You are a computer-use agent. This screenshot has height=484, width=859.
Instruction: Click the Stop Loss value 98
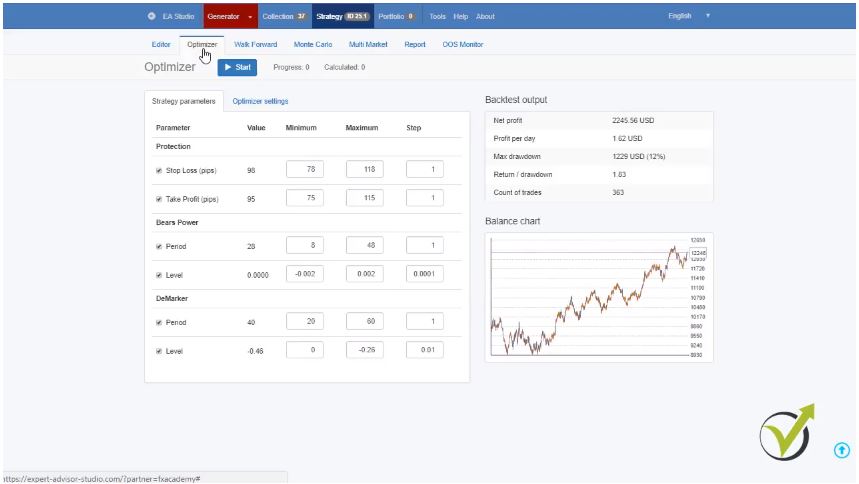click(251, 170)
